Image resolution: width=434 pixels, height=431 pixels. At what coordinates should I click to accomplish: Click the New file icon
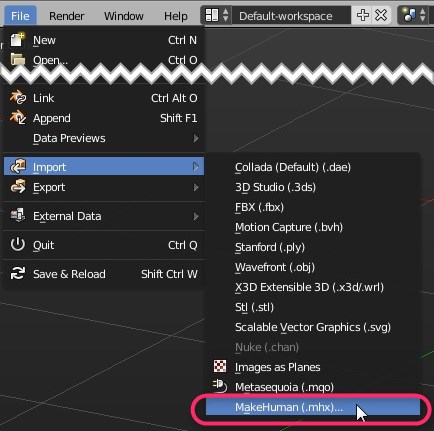pyautogui.click(x=17, y=40)
